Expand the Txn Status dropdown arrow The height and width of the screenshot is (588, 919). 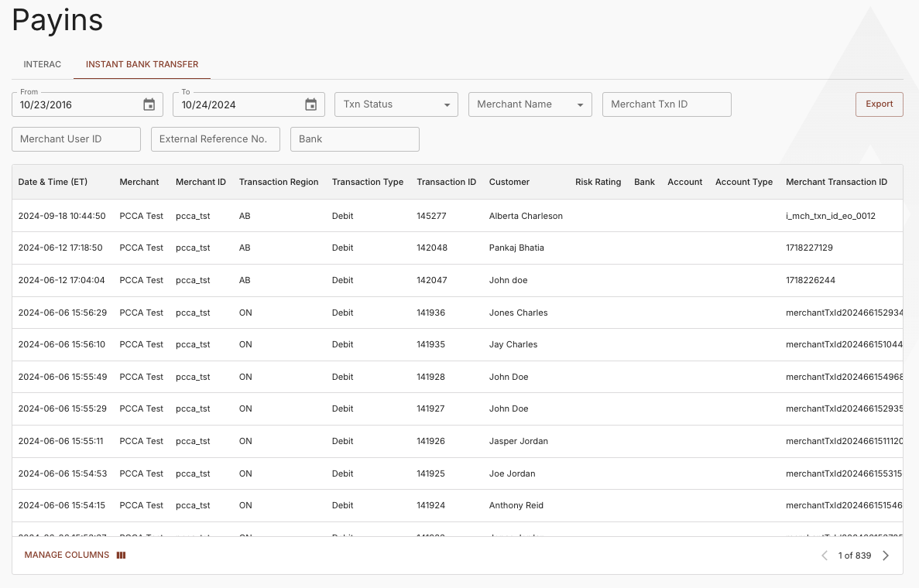(x=447, y=104)
